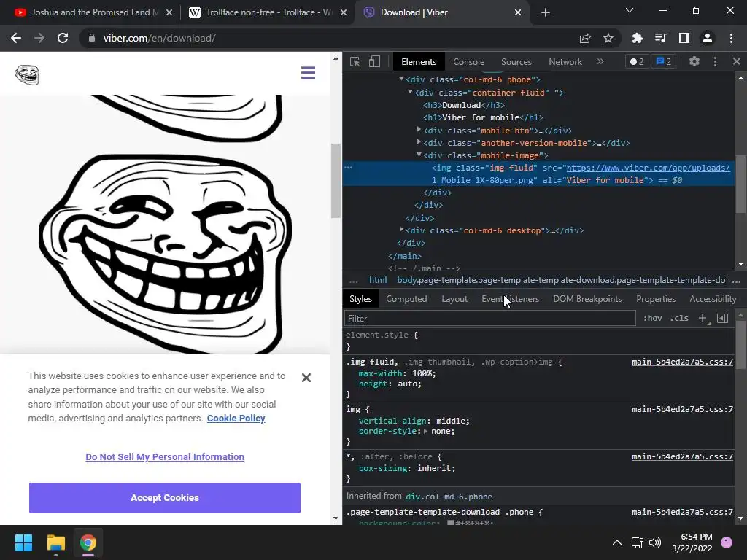Open the Computed styles tab
747x560 pixels.
pos(406,299)
